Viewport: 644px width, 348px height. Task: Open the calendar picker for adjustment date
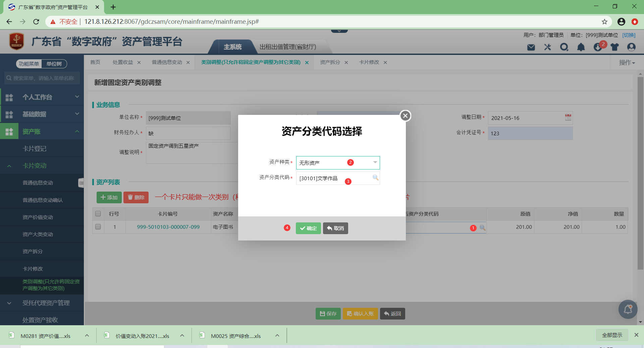click(x=568, y=117)
